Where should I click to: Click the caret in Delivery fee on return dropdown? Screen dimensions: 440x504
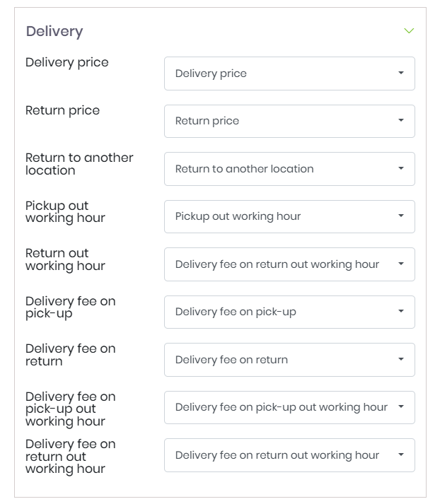point(401,360)
